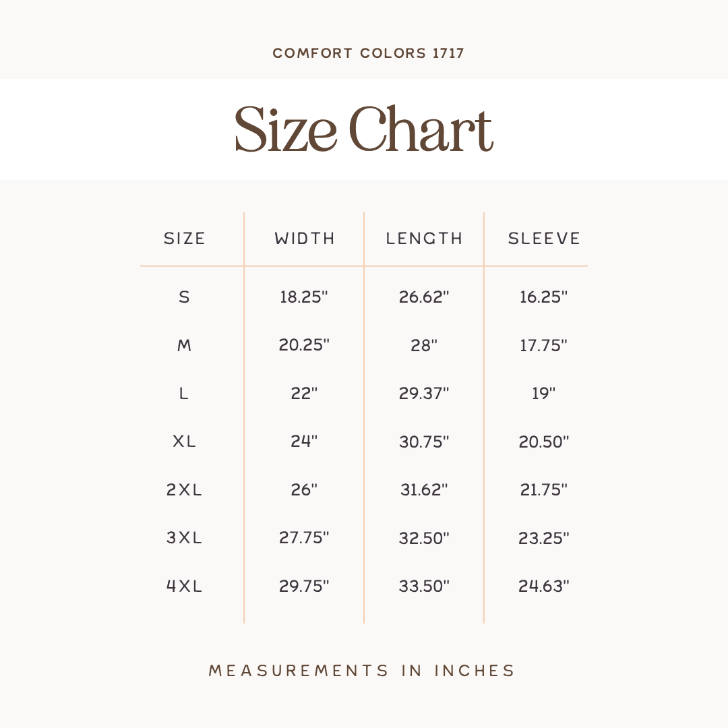Image resolution: width=728 pixels, height=728 pixels.
Task: Click the 31.62" length value
Action: (424, 489)
